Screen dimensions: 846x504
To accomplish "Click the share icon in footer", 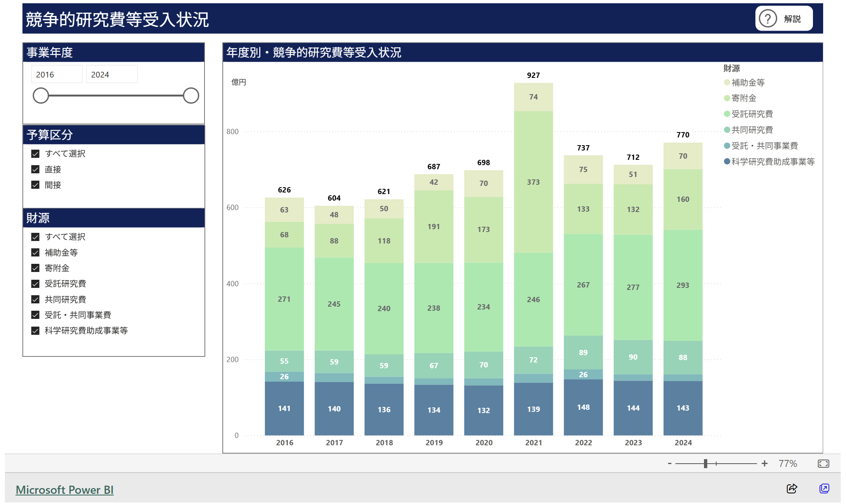I will tap(791, 488).
